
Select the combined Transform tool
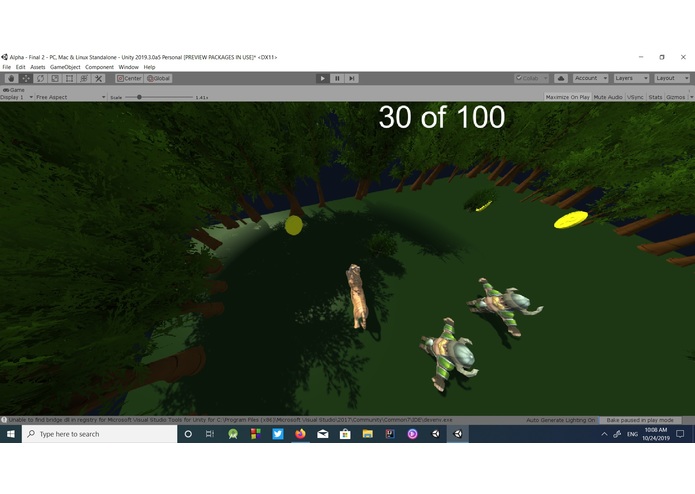pyautogui.click(x=84, y=78)
